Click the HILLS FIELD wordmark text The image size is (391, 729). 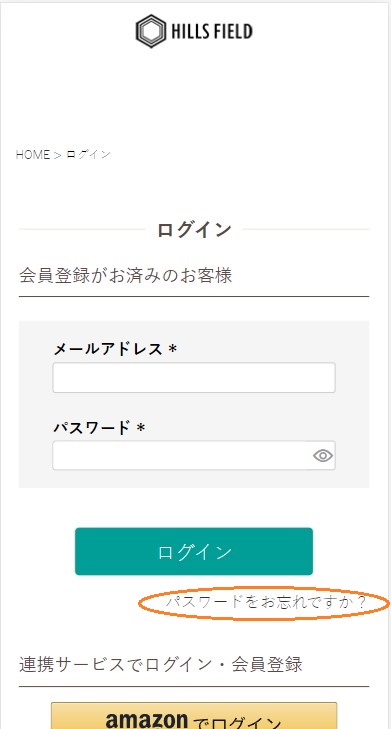(x=212, y=32)
